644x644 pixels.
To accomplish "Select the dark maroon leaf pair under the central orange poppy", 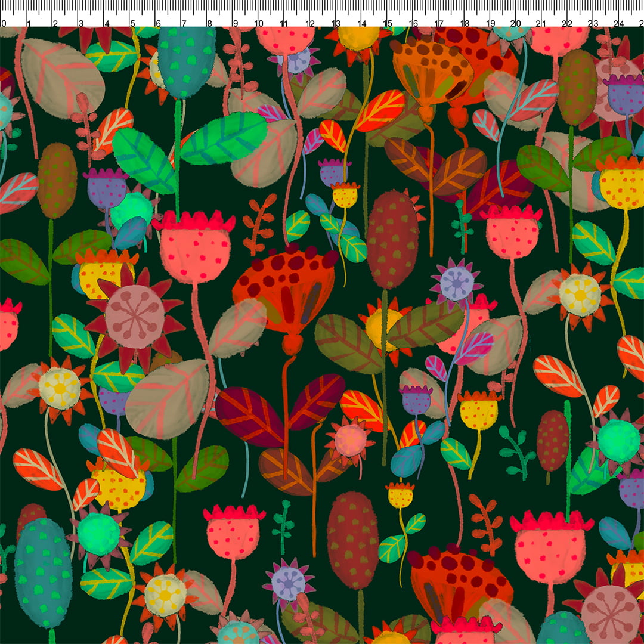I will [280, 405].
